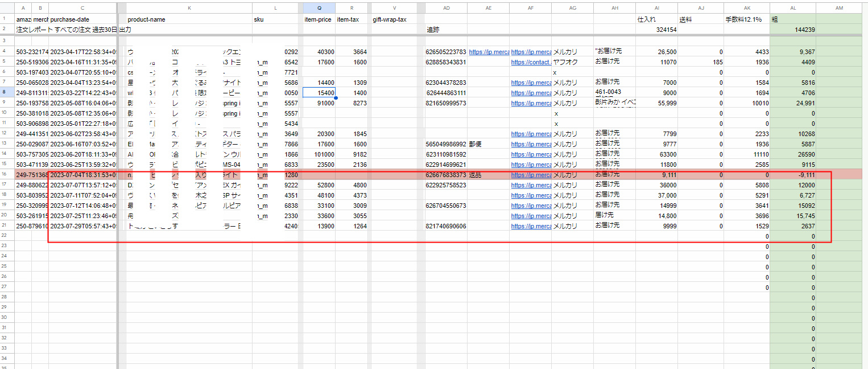
Task: Select the tracking number 565049986992
Action: point(446,144)
